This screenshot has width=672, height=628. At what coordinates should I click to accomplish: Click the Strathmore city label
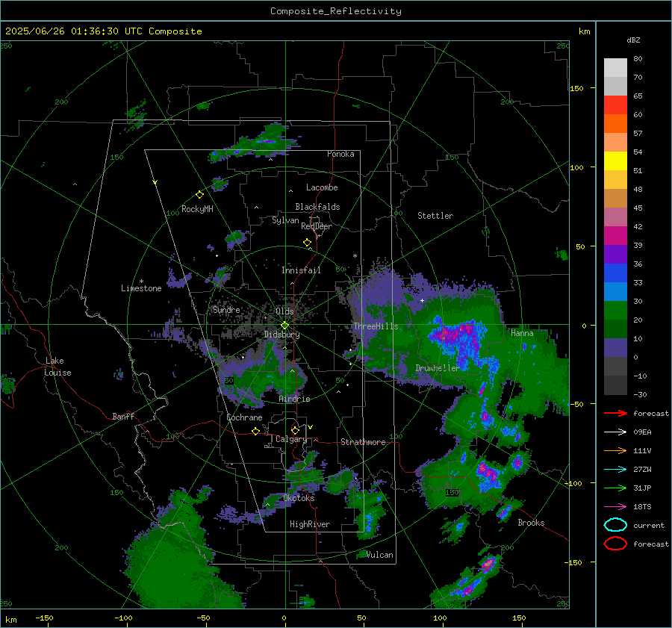pos(363,442)
